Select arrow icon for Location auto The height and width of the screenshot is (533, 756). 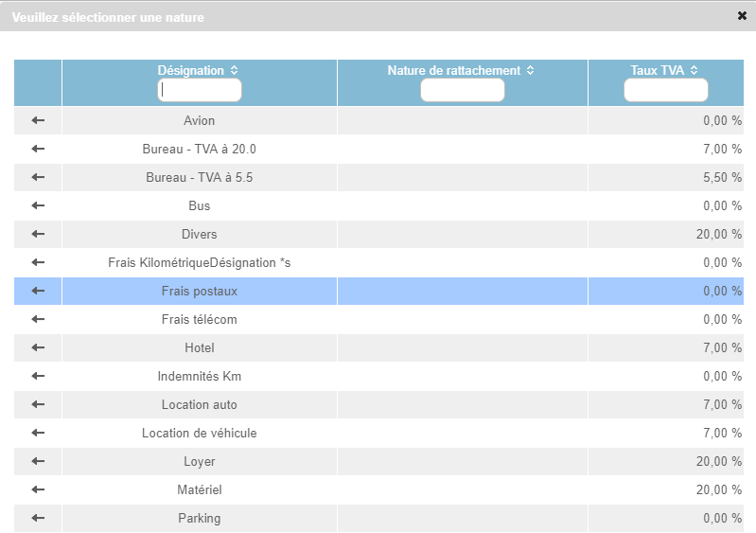click(x=38, y=404)
